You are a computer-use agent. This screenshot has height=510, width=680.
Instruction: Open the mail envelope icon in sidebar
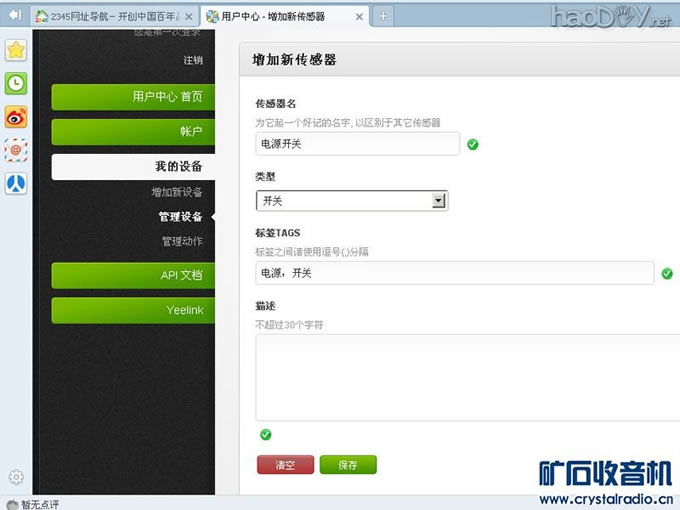[x=16, y=150]
